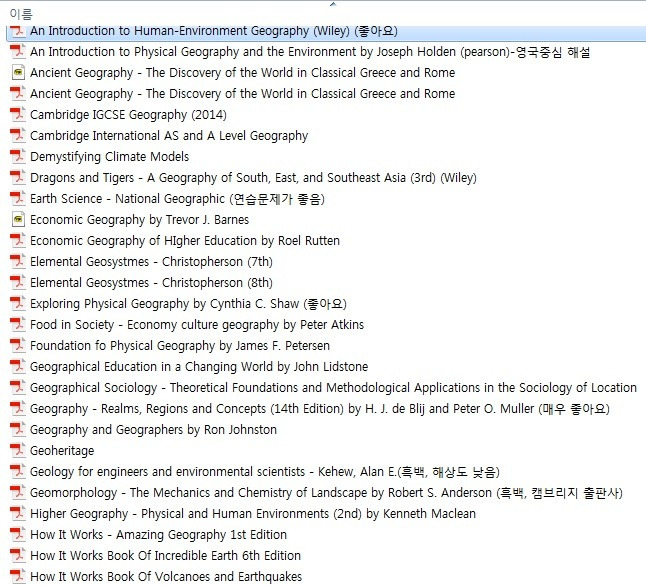Select 'Demystifying Climate Models' file name
This screenshot has height=585, width=646.
(x=110, y=157)
